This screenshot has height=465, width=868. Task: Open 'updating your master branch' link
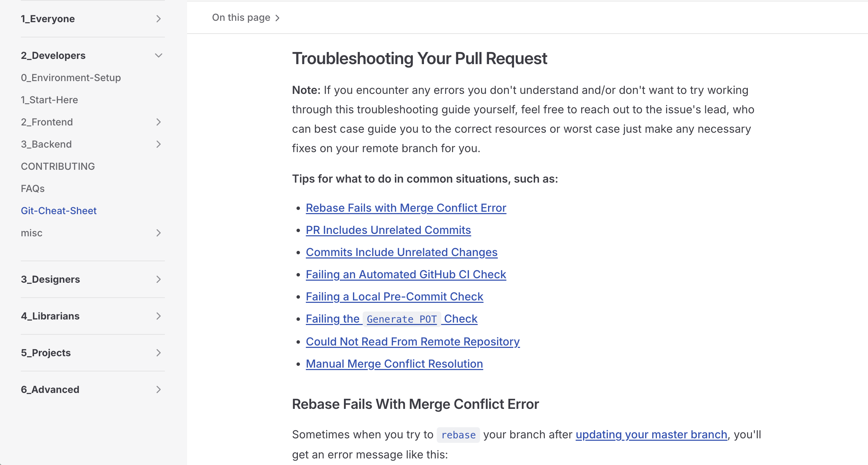point(651,435)
